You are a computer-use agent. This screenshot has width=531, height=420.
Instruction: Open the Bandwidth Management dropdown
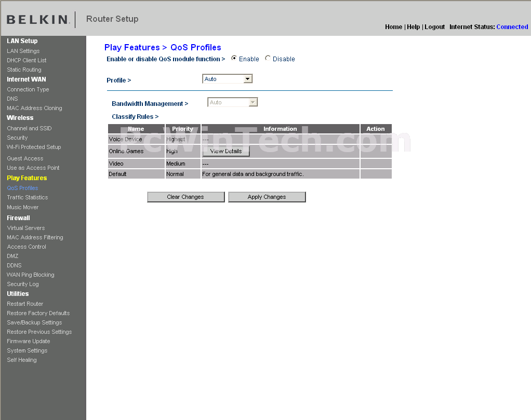point(232,102)
